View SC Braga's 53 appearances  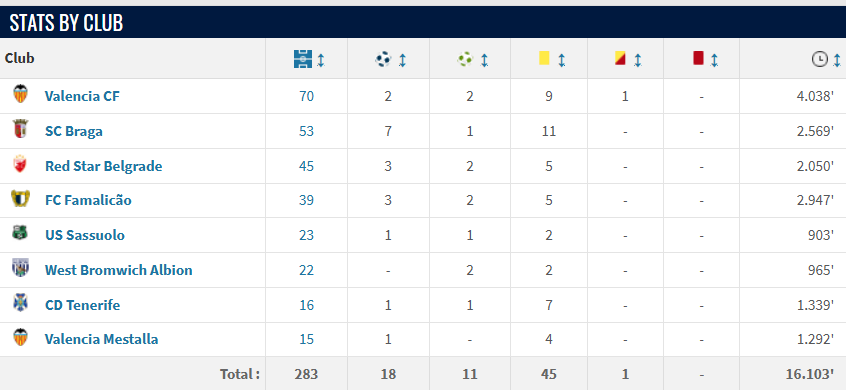click(x=306, y=132)
